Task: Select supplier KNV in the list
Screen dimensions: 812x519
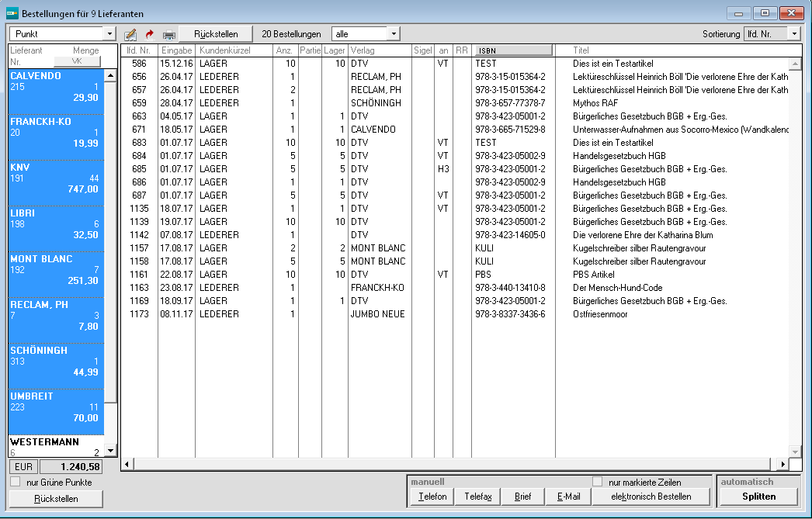Action: pos(56,183)
